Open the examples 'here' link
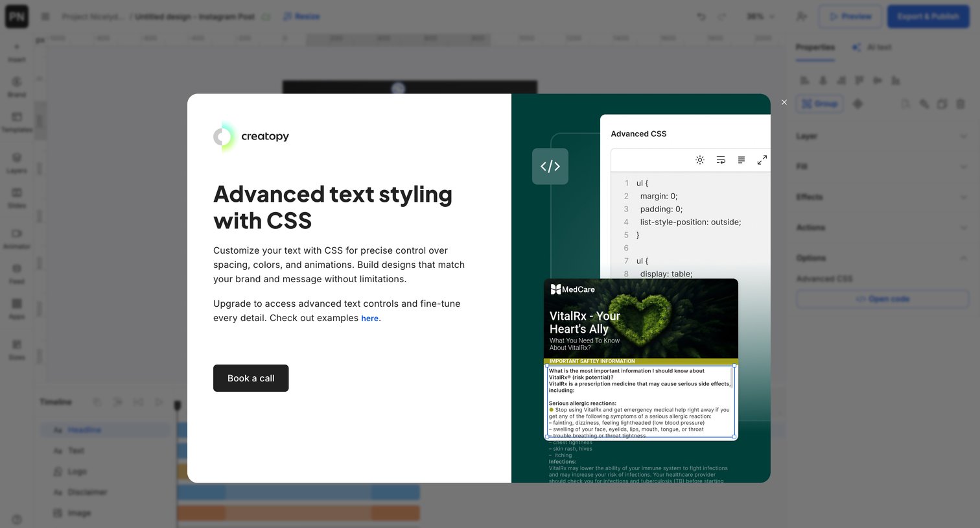Image resolution: width=980 pixels, height=528 pixels. click(x=369, y=318)
